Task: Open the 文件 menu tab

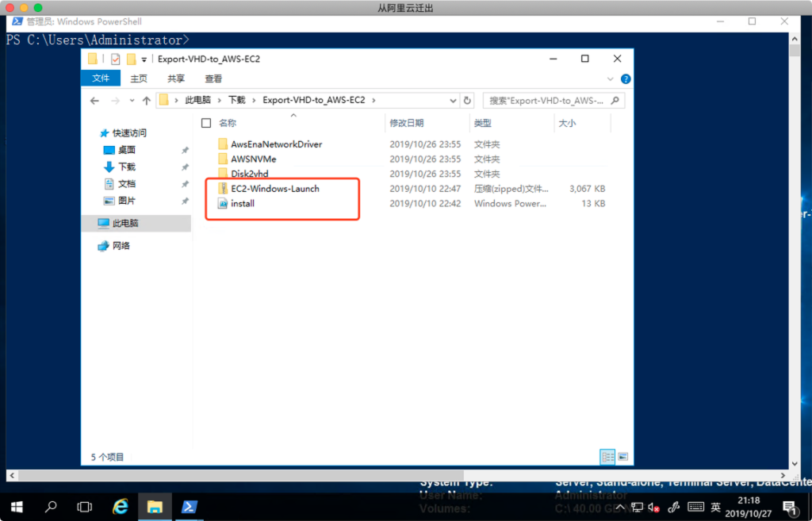Action: click(101, 79)
